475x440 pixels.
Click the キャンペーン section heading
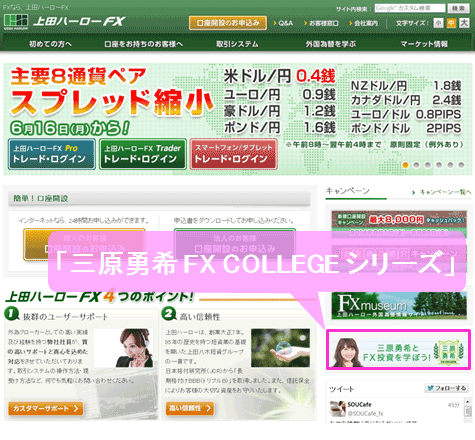(347, 191)
